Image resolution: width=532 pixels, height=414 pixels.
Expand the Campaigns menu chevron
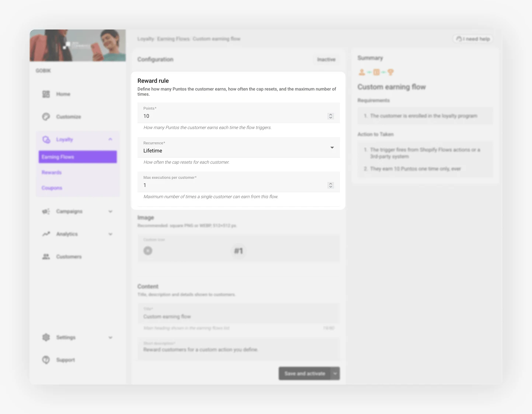coord(110,211)
